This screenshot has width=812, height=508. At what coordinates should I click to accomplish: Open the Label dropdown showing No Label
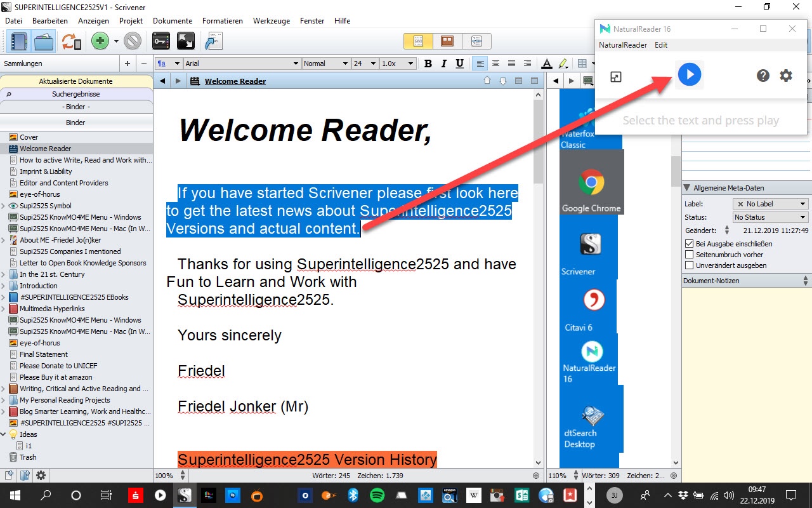(x=770, y=204)
